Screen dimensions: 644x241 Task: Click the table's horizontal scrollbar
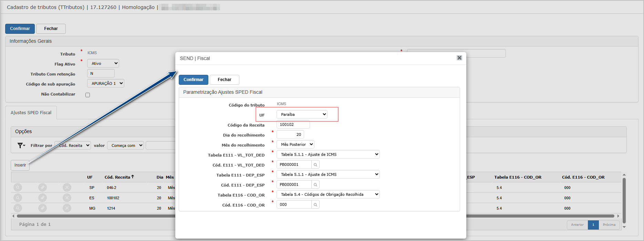click(x=96, y=216)
